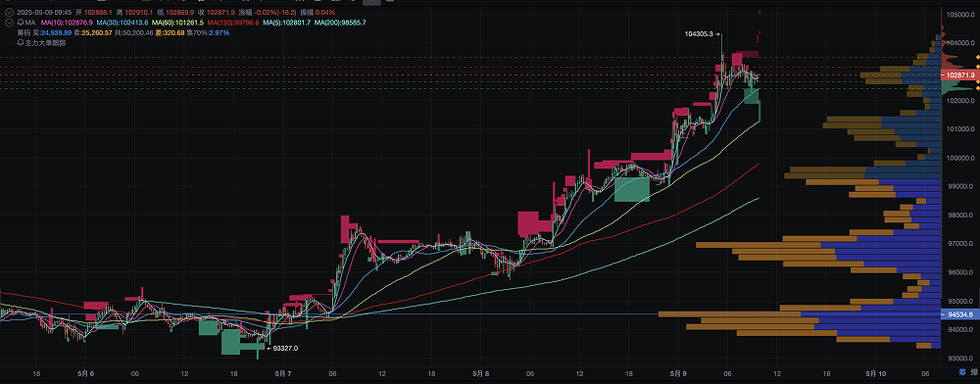The height and width of the screenshot is (384, 980).
Task: Click the lowest orange diamond marker on price axis
Action: (977, 89)
